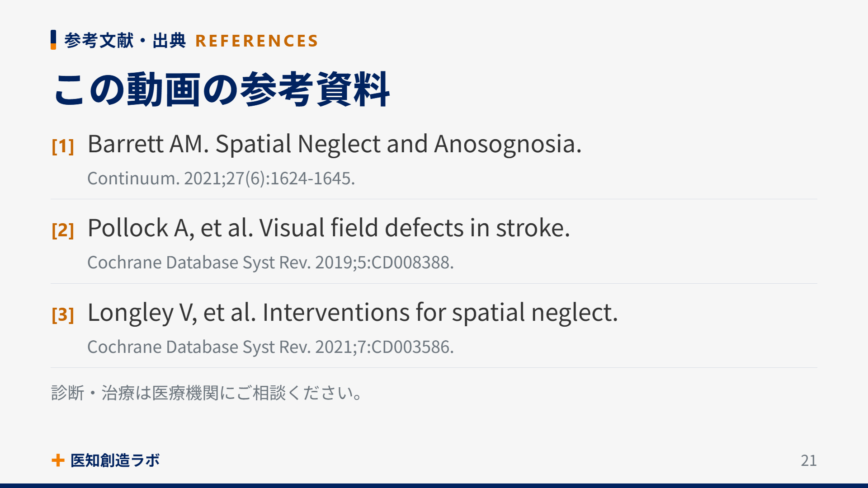Open the Pollock Visual field defects reference
868x488 pixels.
pyautogui.click(x=329, y=228)
